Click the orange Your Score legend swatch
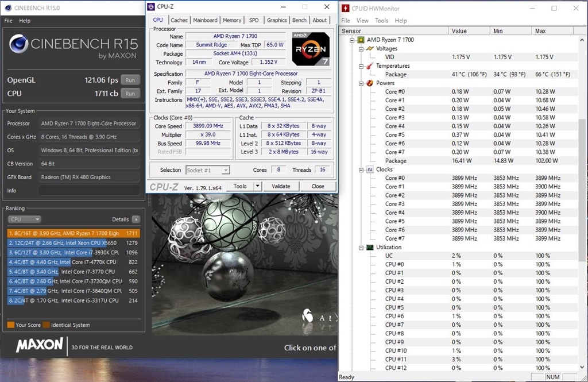 point(10,325)
